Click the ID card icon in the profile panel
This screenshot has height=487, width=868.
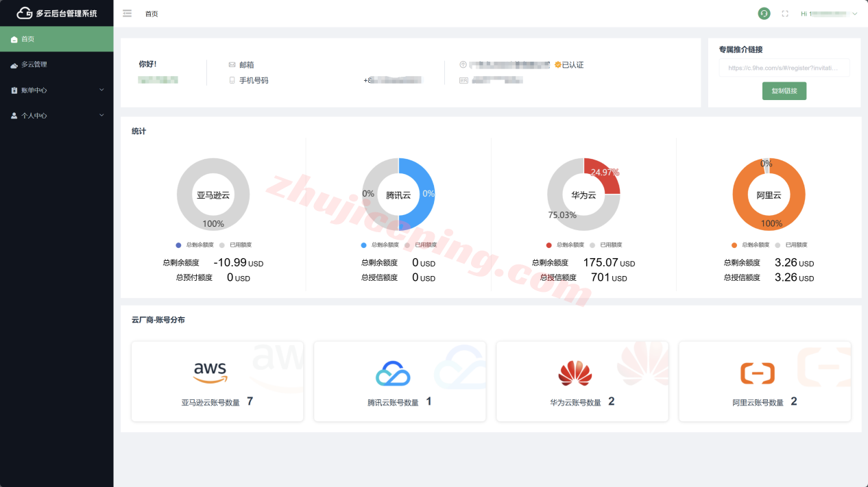pyautogui.click(x=463, y=80)
